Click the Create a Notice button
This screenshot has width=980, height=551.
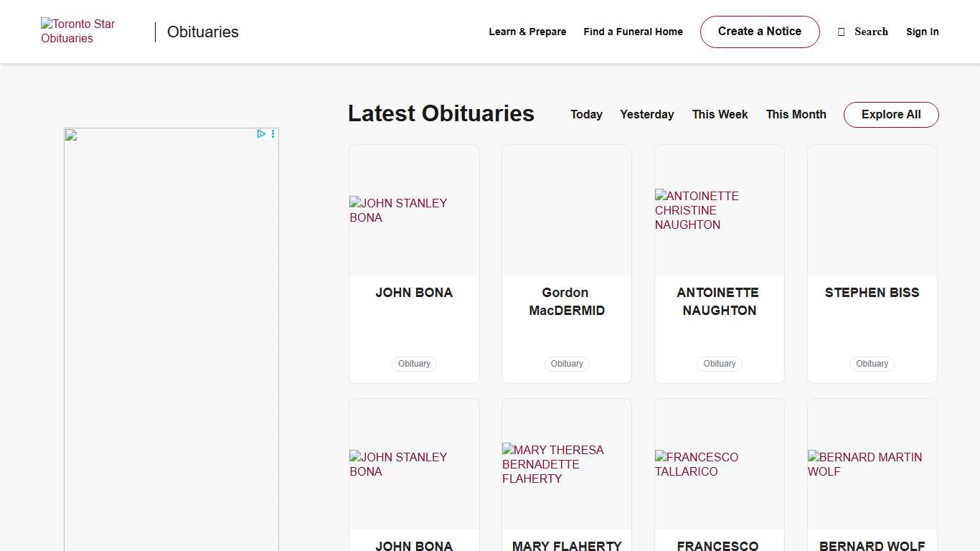(x=759, y=32)
